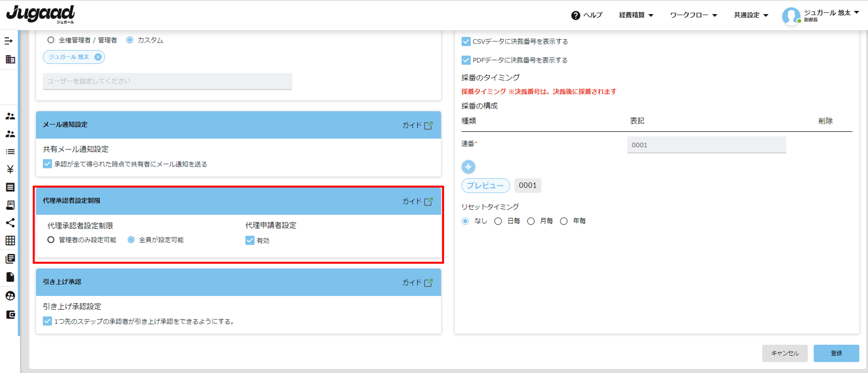
Task: Open the yen currency sidebar icon
Action: [10, 169]
